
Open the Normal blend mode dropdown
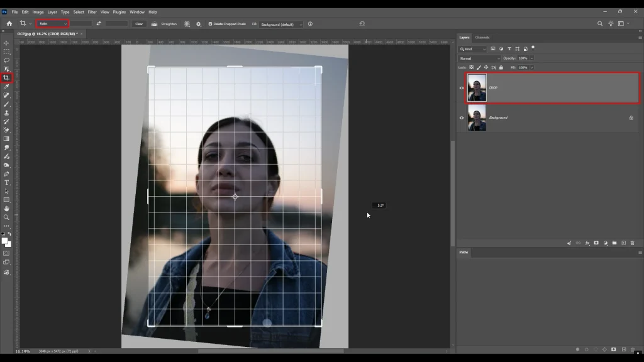pyautogui.click(x=479, y=58)
